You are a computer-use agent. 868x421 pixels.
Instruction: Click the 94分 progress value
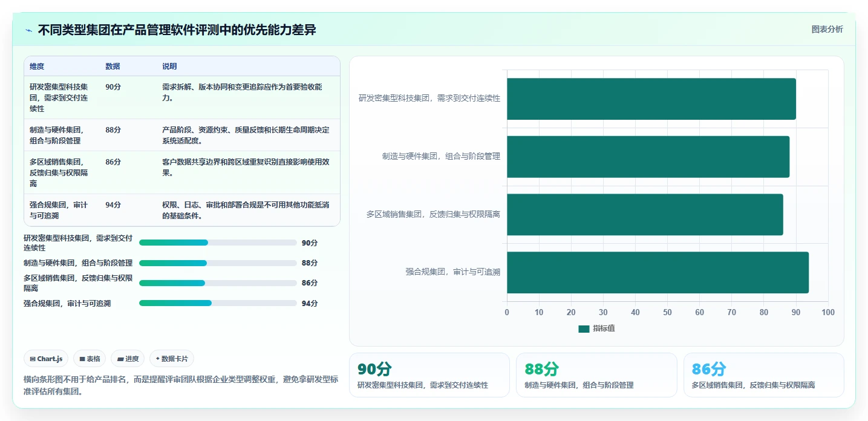310,303
